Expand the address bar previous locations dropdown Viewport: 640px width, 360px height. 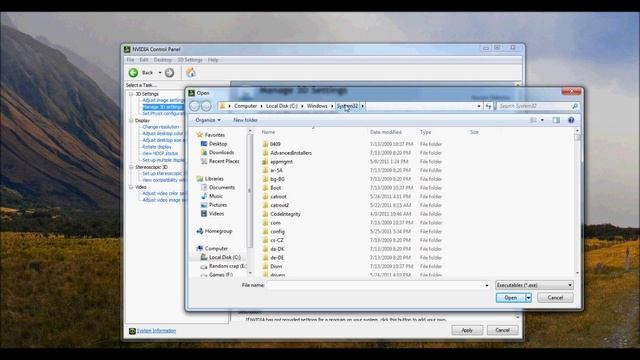(x=479, y=106)
